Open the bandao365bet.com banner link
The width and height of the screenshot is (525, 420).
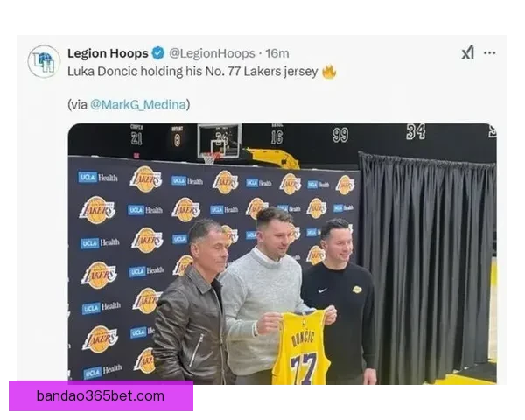point(101,395)
